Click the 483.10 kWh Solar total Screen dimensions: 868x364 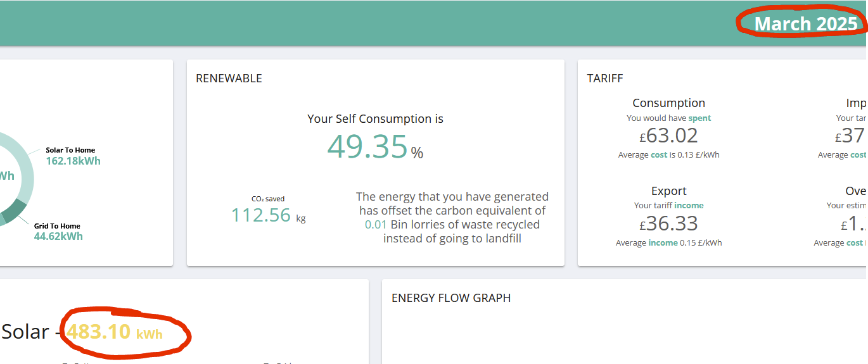coord(115,332)
